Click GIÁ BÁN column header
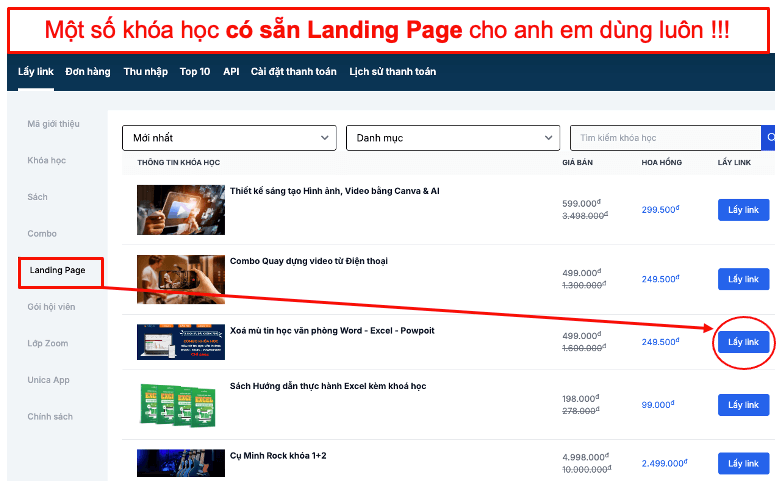The height and width of the screenshot is (481, 778). [x=578, y=162]
